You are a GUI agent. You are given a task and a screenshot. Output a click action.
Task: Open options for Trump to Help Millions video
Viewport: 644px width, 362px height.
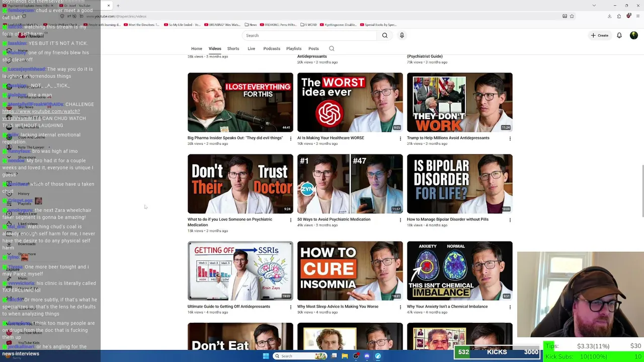pyautogui.click(x=510, y=138)
